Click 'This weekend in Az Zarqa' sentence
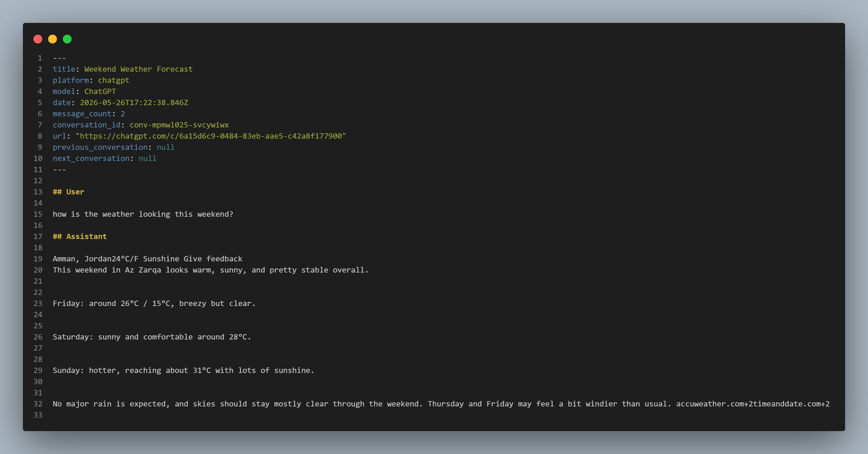This screenshot has height=454, width=868. tap(211, 270)
